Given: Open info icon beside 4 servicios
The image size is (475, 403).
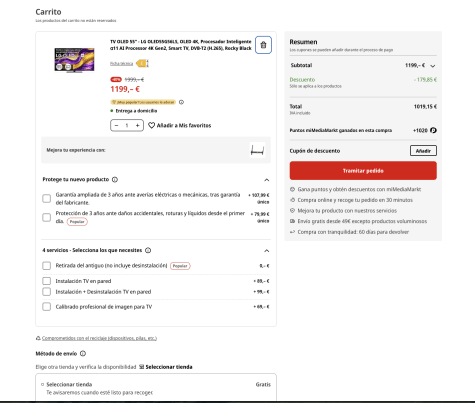Looking at the screenshot, I should pyautogui.click(x=148, y=250).
